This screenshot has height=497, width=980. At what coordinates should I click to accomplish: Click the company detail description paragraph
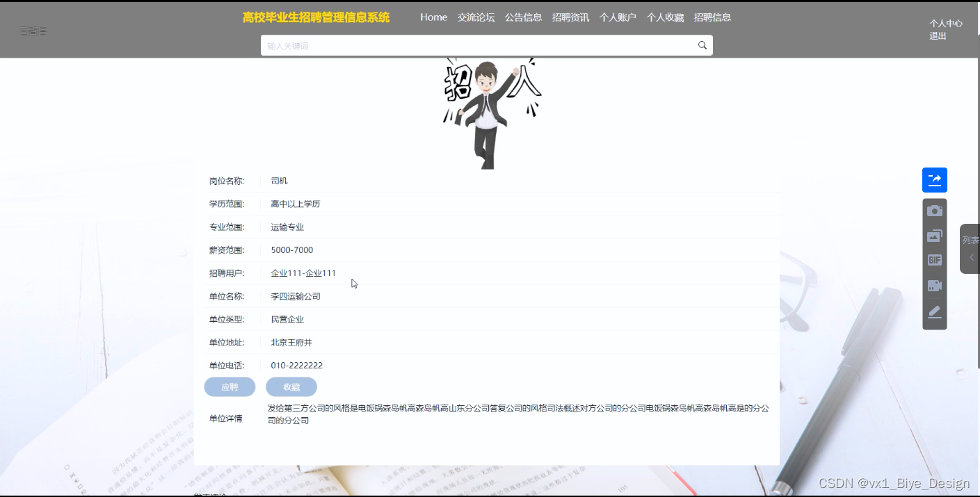[519, 414]
